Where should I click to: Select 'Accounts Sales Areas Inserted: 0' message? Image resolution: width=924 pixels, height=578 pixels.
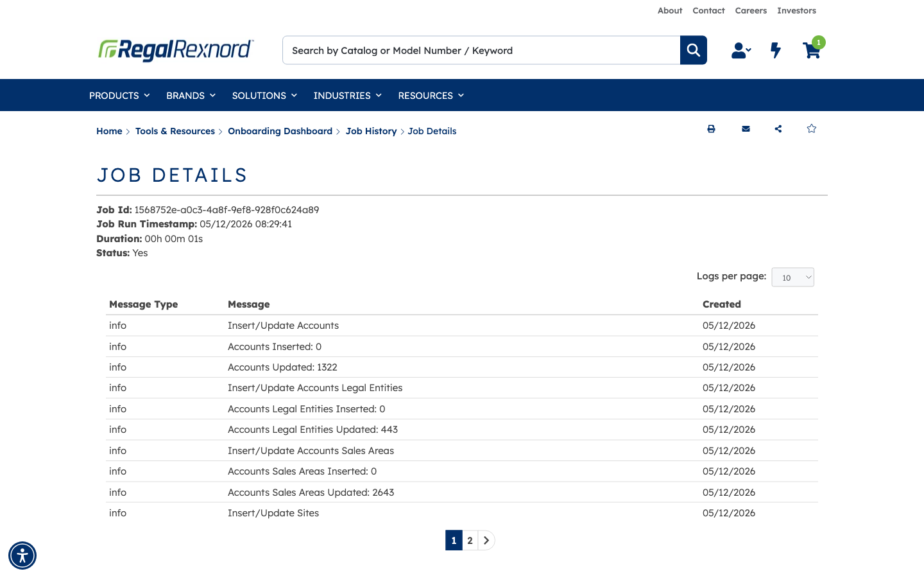click(x=302, y=471)
